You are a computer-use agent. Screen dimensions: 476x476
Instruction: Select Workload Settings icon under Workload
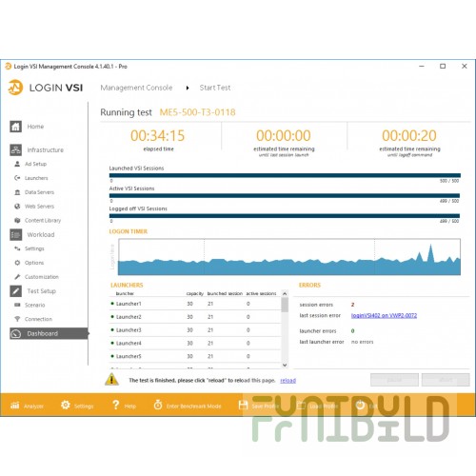pos(17,248)
